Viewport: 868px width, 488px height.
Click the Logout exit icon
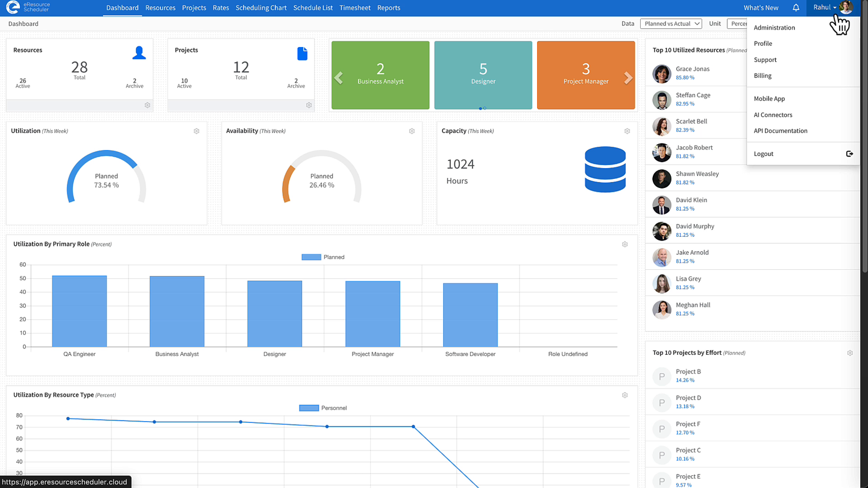(849, 154)
